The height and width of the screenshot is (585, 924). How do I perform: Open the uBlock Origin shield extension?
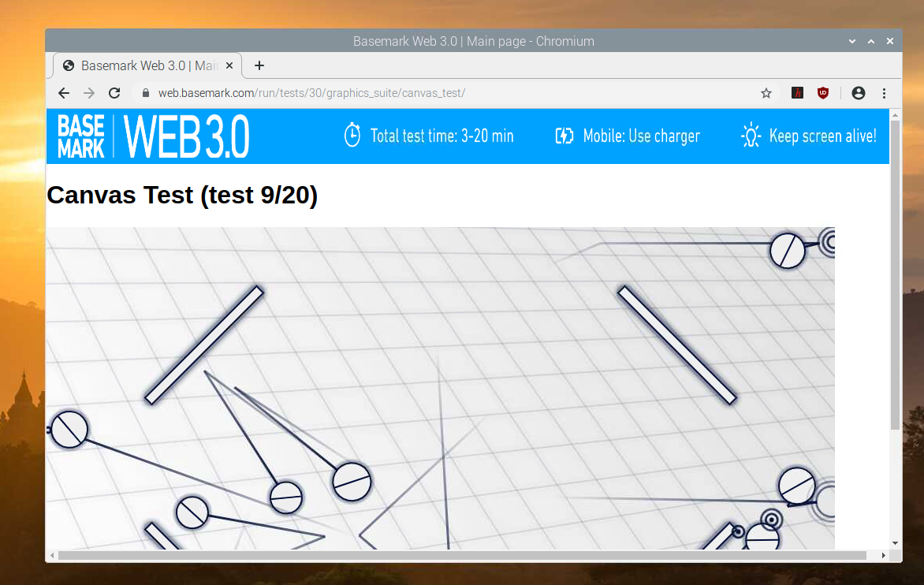click(823, 92)
